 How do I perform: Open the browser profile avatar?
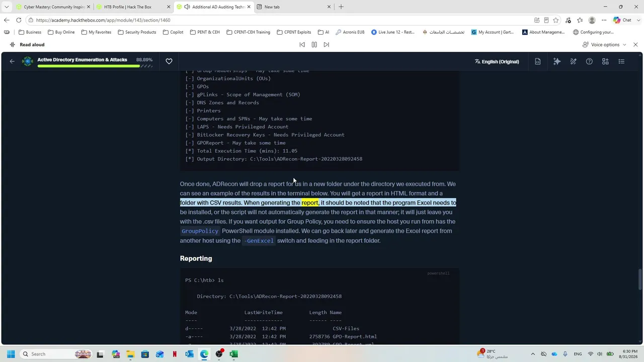pyautogui.click(x=592, y=20)
